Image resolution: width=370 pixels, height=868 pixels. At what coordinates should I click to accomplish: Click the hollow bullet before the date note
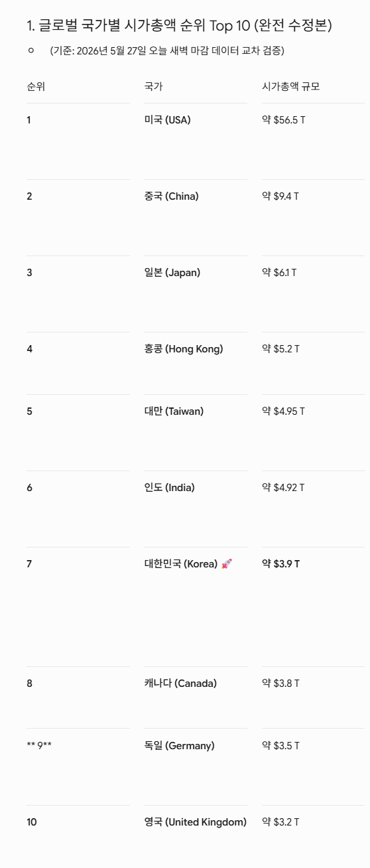pos(31,50)
